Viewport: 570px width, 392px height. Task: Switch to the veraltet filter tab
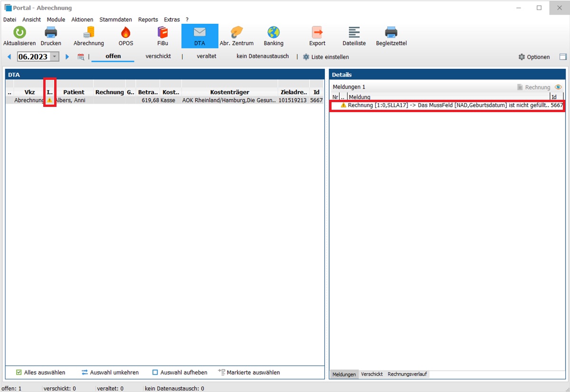207,56
